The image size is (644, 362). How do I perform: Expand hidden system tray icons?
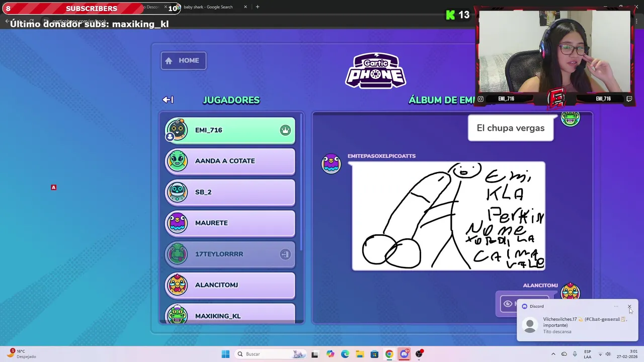(x=553, y=354)
